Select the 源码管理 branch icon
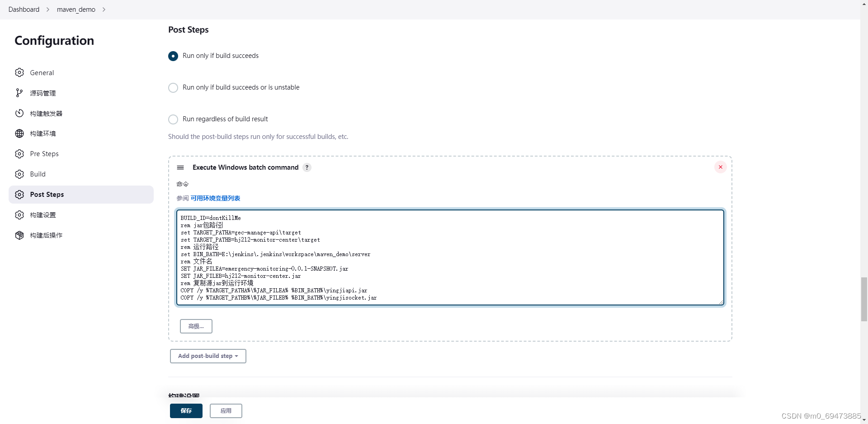 [x=19, y=93]
